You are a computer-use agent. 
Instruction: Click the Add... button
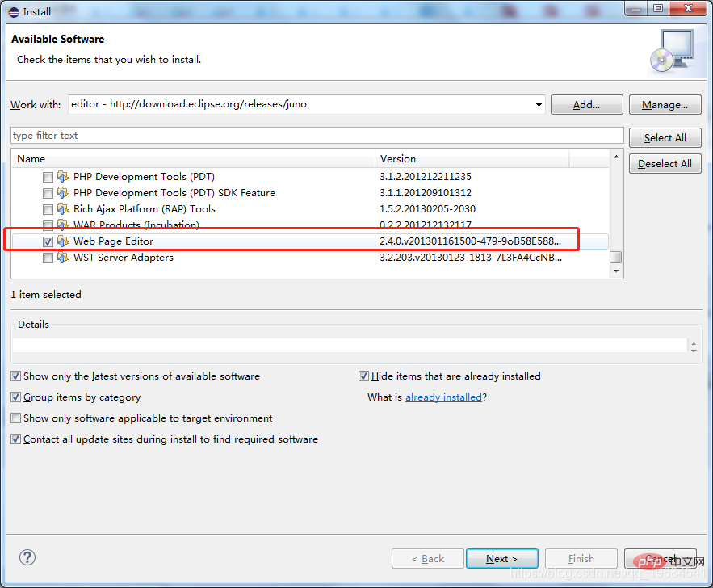click(x=586, y=105)
